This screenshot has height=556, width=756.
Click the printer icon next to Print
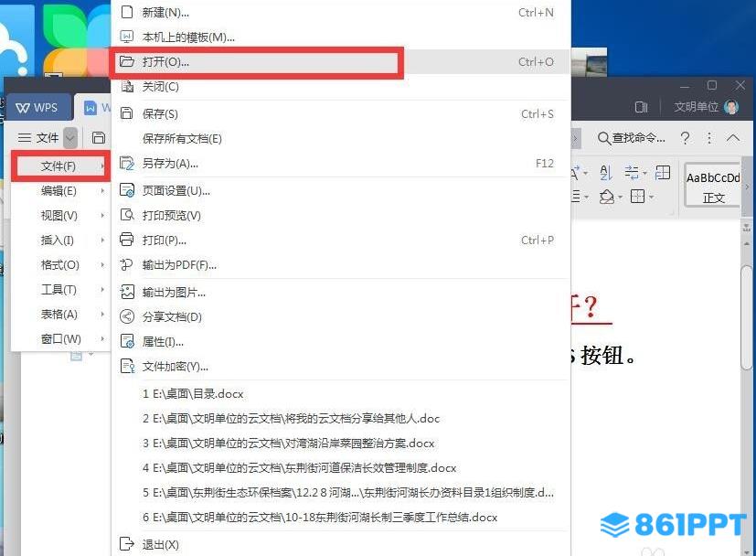click(127, 240)
